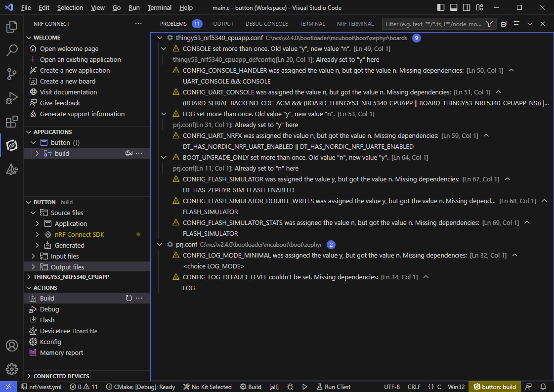Toggle primary sidebar layout icon
The height and width of the screenshot is (392, 554).
441,7
